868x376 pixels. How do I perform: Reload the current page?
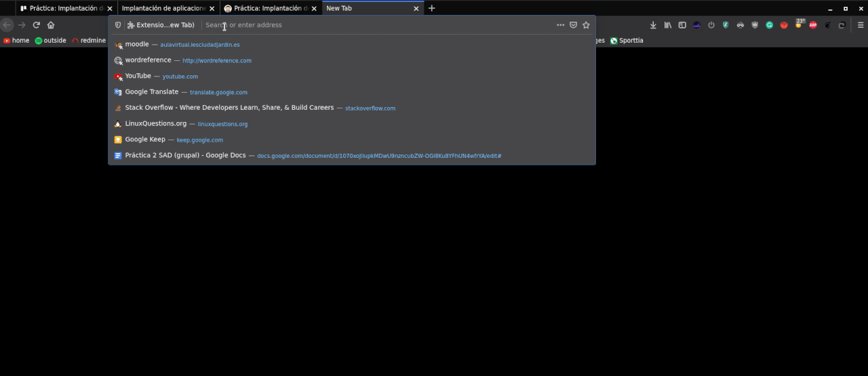coord(37,25)
